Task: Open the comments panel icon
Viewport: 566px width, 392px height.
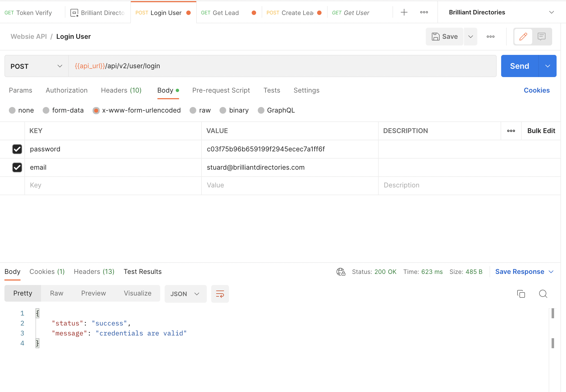Action: [x=541, y=37]
